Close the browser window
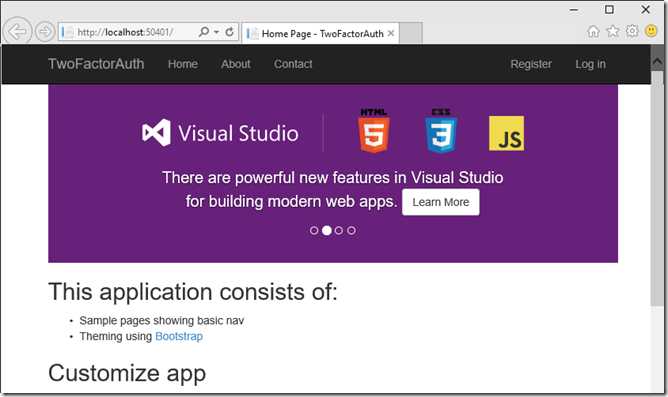668x397 pixels. click(646, 9)
